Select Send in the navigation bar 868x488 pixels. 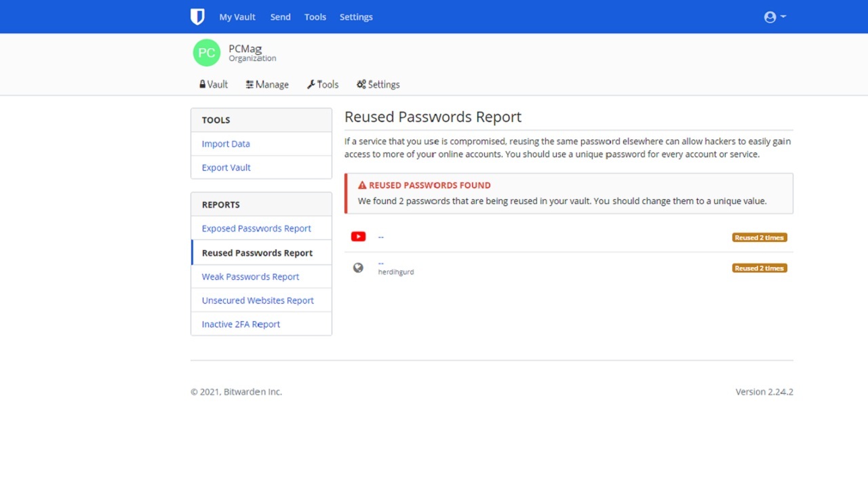[280, 16]
